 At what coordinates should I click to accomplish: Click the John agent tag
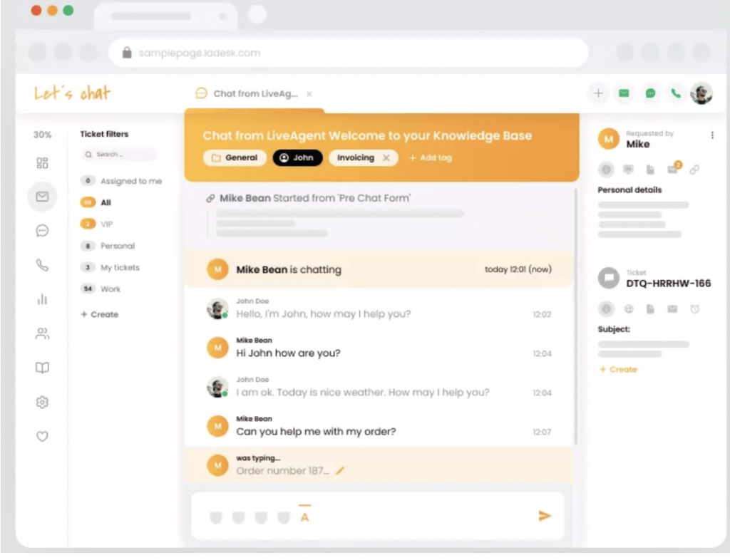tap(297, 157)
